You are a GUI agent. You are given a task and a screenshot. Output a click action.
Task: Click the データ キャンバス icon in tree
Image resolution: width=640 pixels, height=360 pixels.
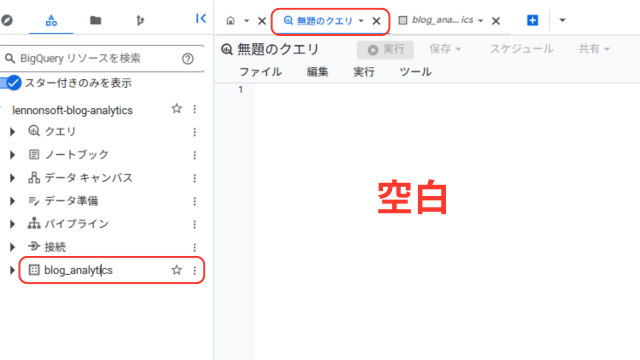(x=34, y=178)
